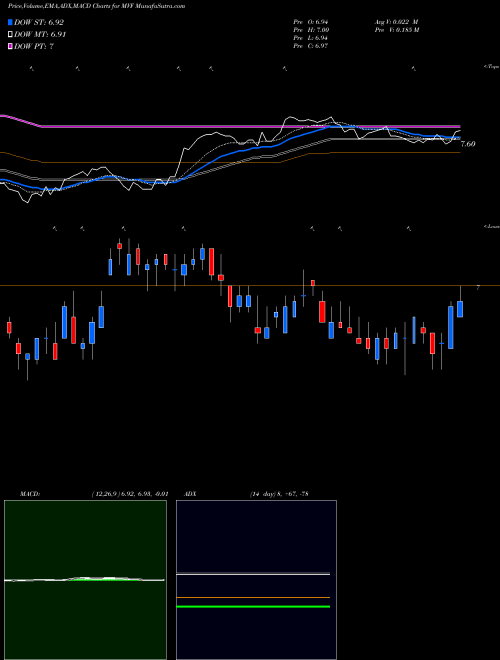Click the chart title mentioning MunafaSutra.com

click(96, 6)
